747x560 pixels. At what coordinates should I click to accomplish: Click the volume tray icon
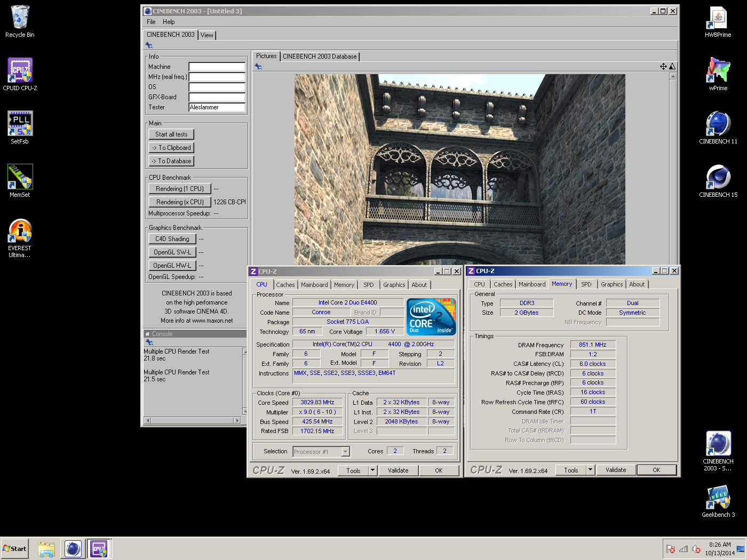tap(696, 549)
